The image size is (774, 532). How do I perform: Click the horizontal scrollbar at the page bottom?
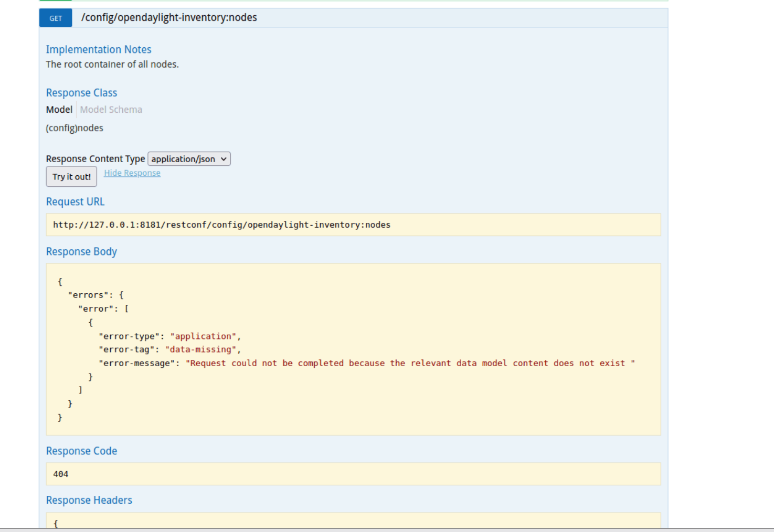[x=387, y=530]
